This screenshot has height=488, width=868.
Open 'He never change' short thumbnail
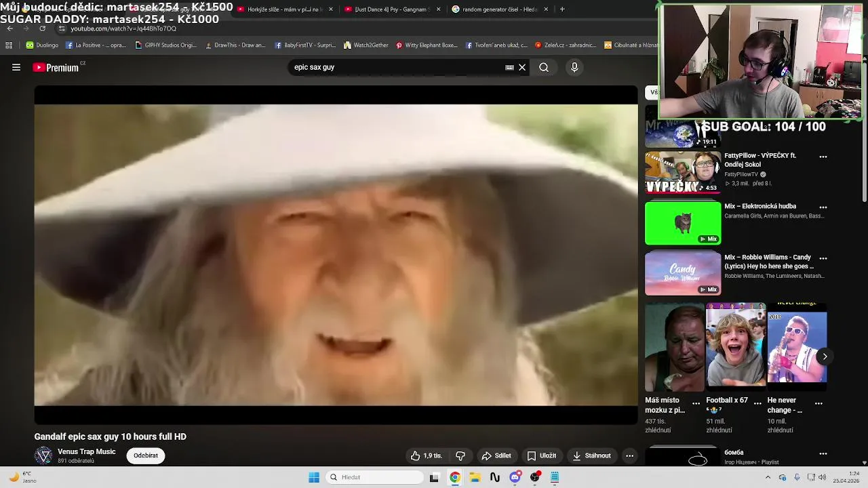pyautogui.click(x=797, y=347)
